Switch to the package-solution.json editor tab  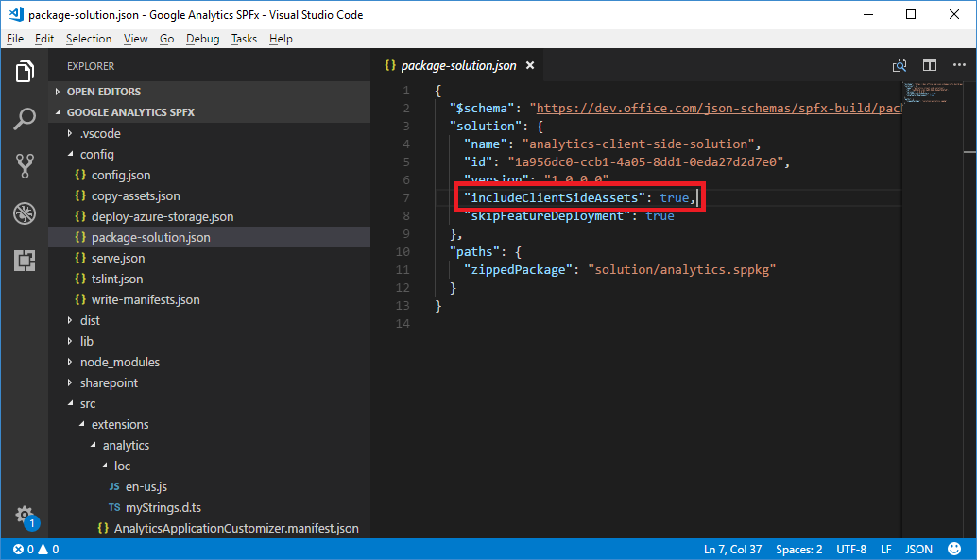coord(459,66)
